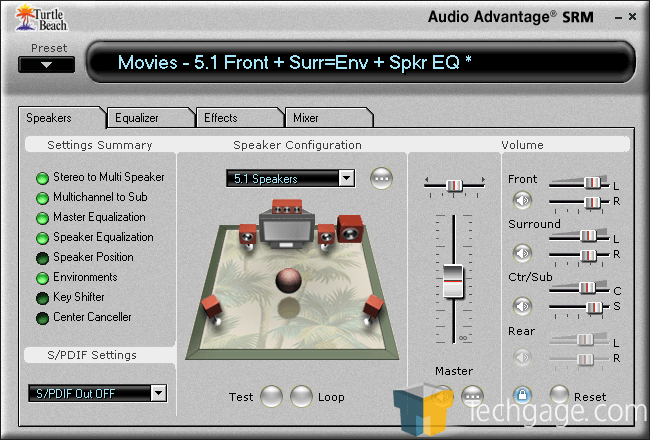Enable Key Shifter indicator
The height and width of the screenshot is (440, 650).
point(42,298)
